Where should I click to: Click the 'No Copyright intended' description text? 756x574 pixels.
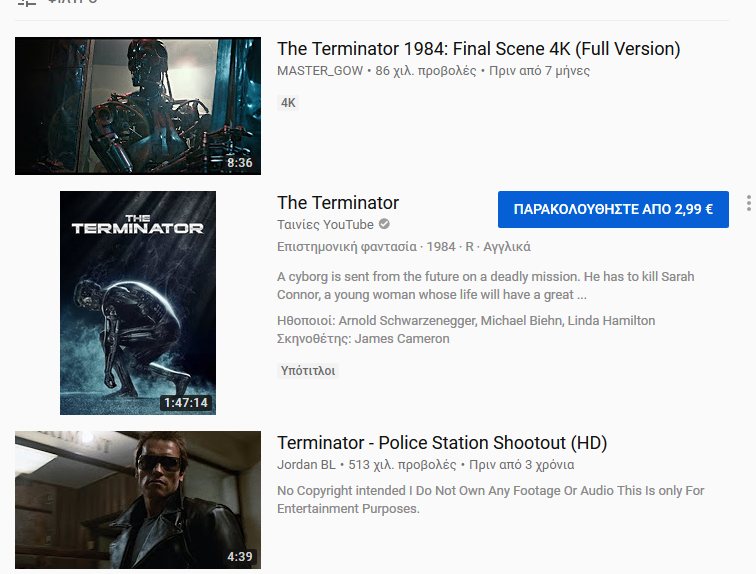tap(490, 500)
